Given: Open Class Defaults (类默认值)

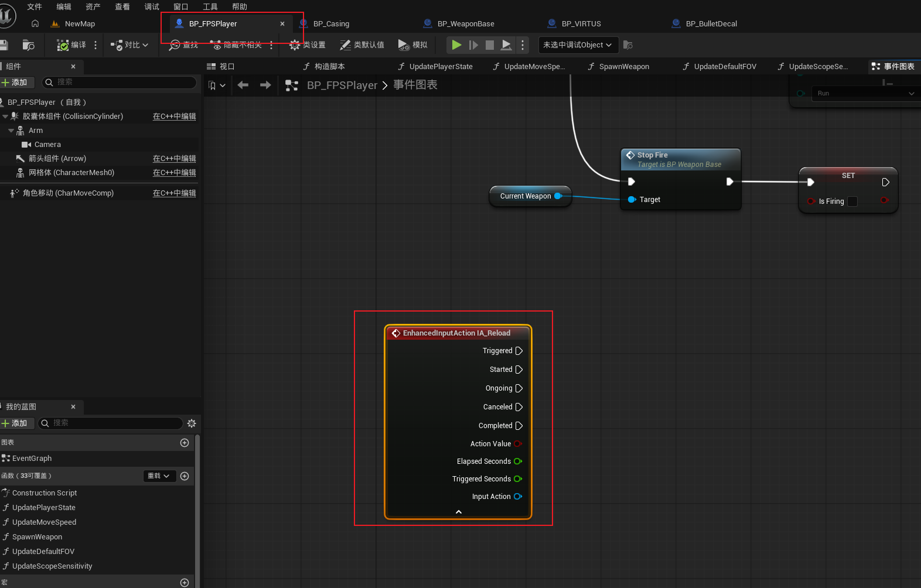Looking at the screenshot, I should [x=362, y=45].
